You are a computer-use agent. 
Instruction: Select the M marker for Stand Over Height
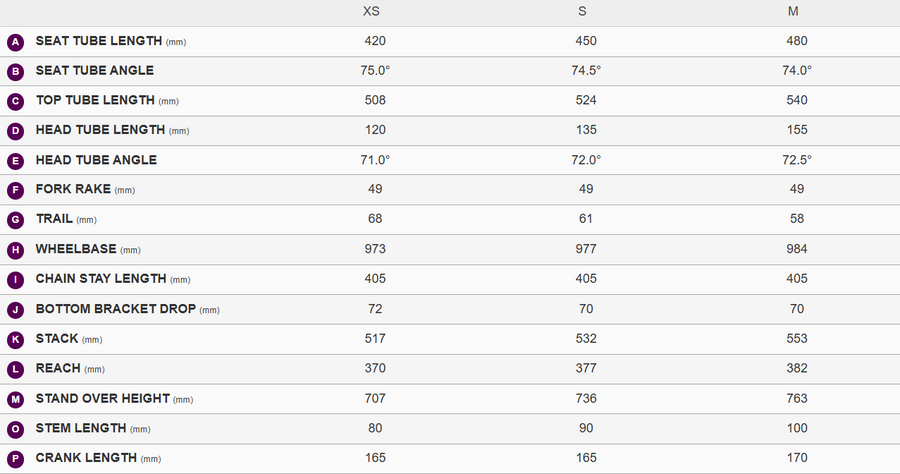[15, 399]
